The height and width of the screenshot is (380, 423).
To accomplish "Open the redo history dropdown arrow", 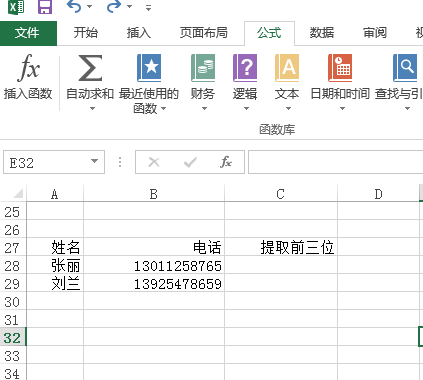I will point(129,7).
